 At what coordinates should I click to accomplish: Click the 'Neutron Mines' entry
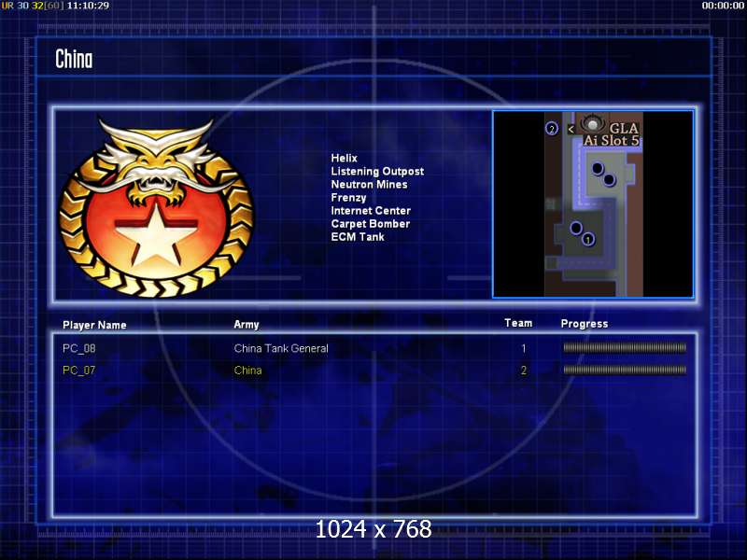click(x=369, y=184)
